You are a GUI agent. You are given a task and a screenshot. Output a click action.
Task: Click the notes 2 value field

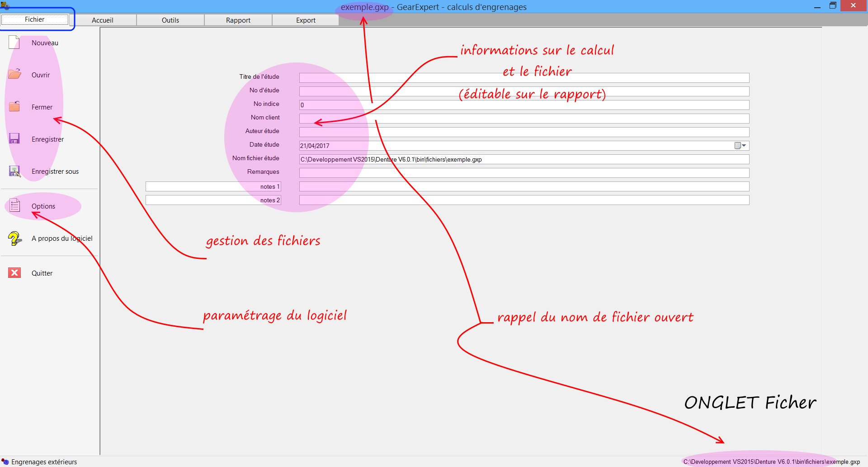click(x=524, y=200)
